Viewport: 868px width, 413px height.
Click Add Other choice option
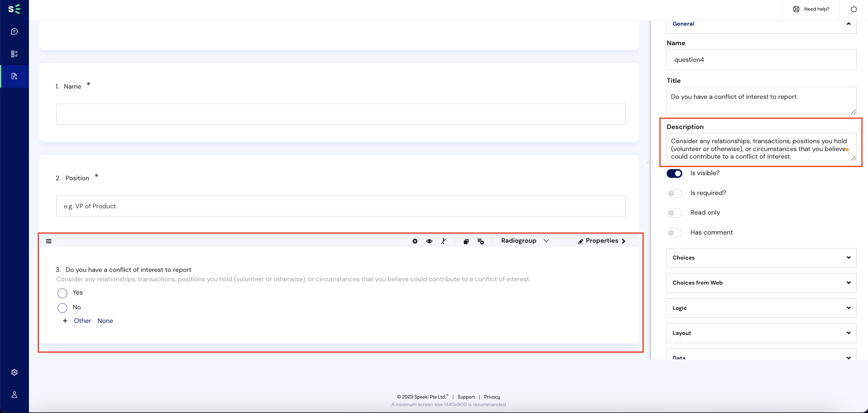(82, 320)
